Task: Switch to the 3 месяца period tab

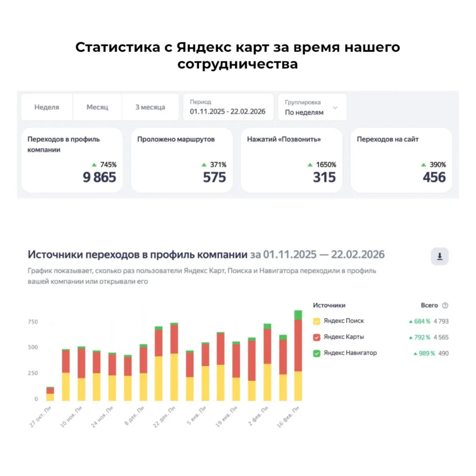Action: point(150,107)
